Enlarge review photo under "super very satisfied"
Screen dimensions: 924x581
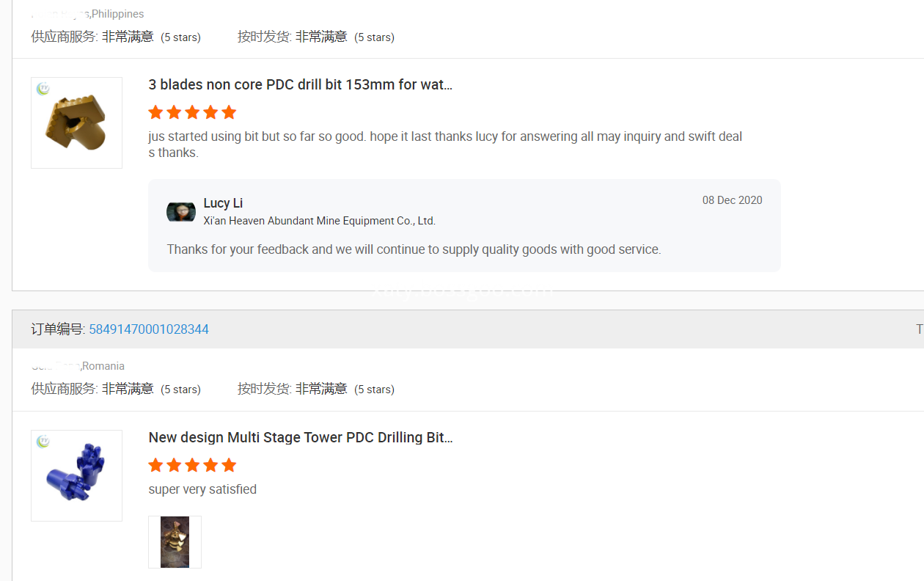[175, 542]
